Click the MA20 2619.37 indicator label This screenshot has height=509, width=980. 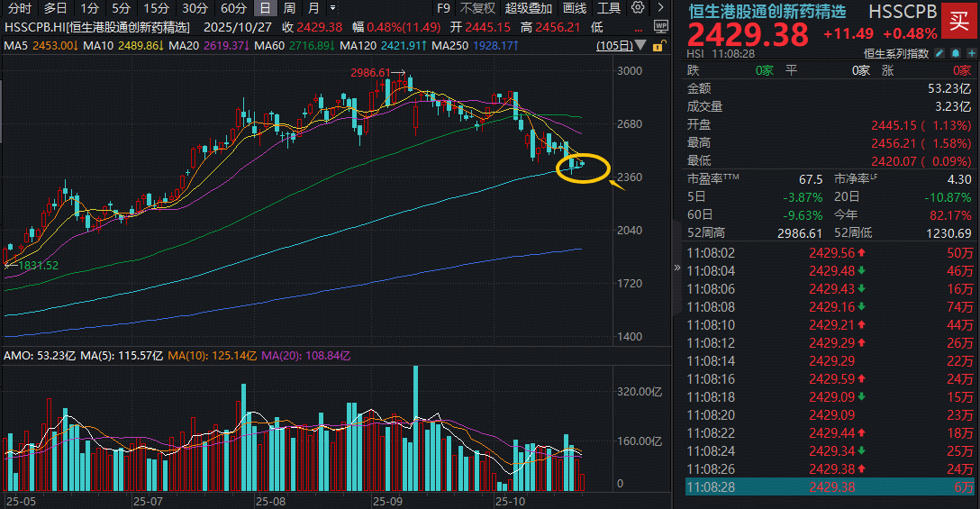[209, 46]
